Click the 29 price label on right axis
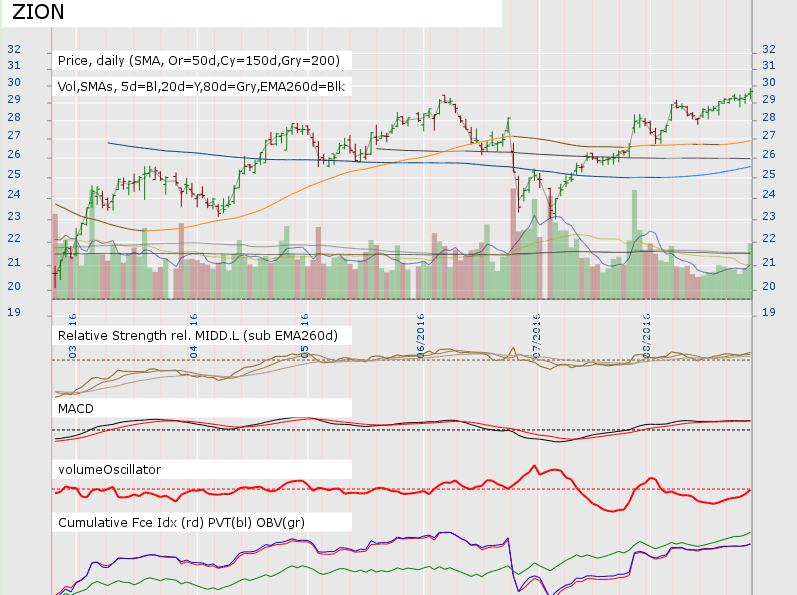 (x=769, y=99)
